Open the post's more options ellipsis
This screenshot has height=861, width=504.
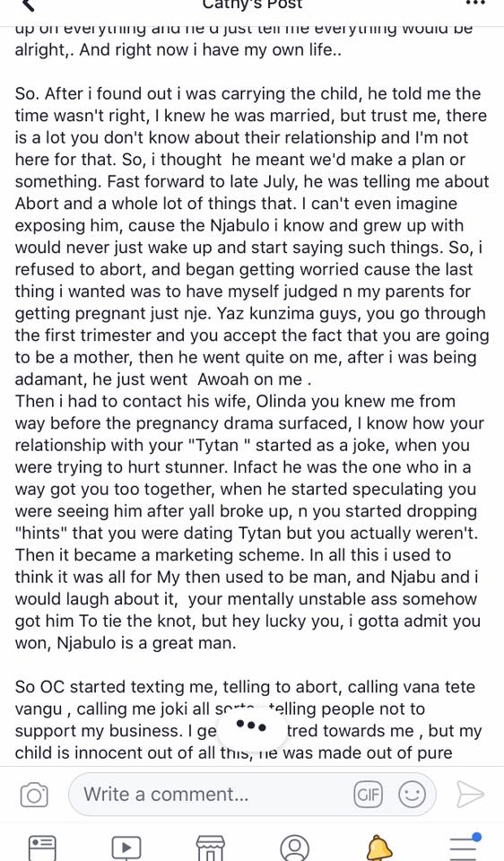(475, 4)
